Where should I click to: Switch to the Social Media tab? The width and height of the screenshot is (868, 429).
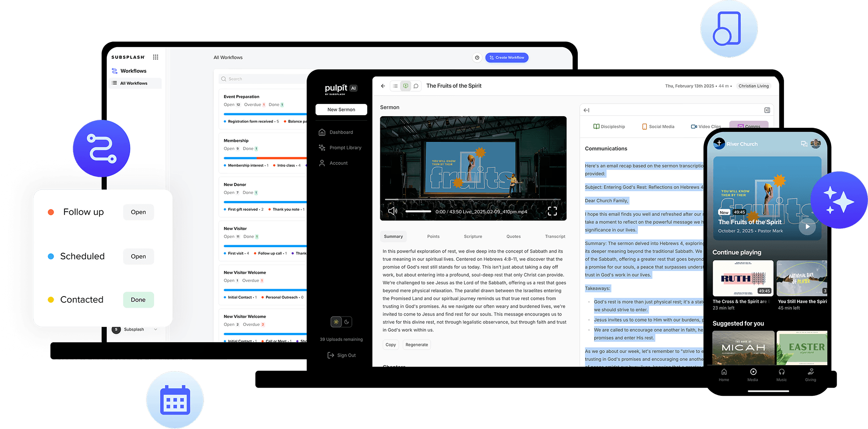pyautogui.click(x=658, y=126)
